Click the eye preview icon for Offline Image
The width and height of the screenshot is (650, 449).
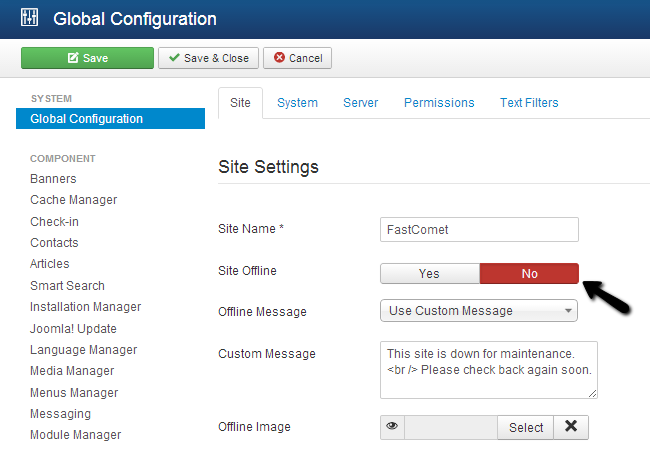click(392, 427)
